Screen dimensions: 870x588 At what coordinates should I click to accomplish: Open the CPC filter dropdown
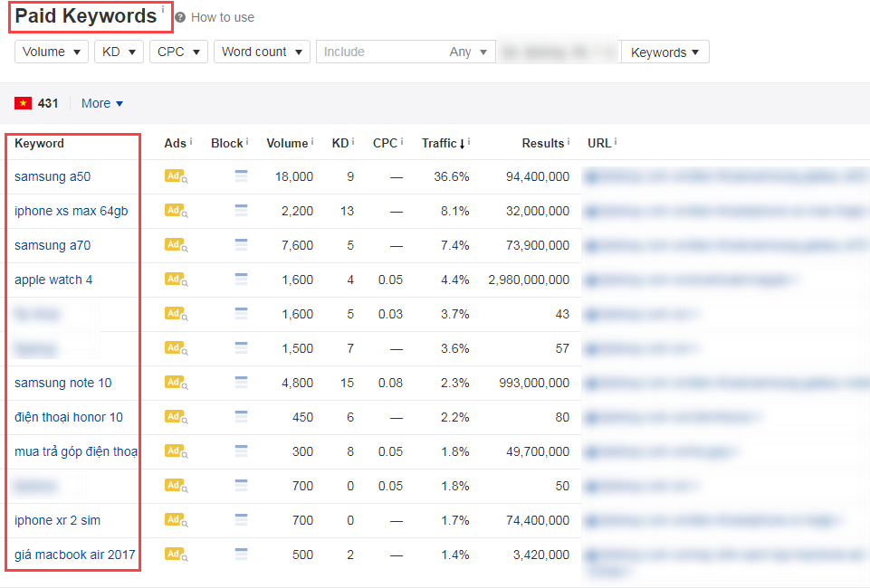coord(178,52)
